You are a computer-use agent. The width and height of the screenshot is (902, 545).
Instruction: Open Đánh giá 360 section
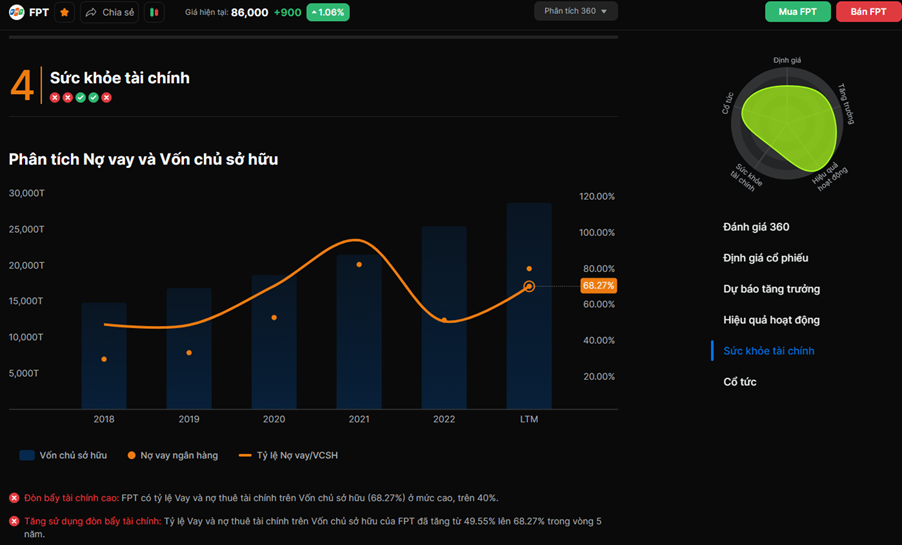[756, 227]
